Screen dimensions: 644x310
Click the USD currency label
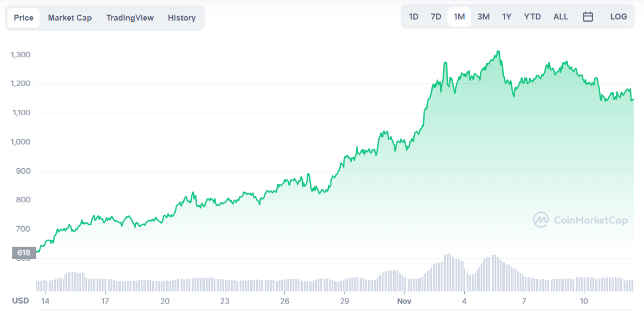21,301
